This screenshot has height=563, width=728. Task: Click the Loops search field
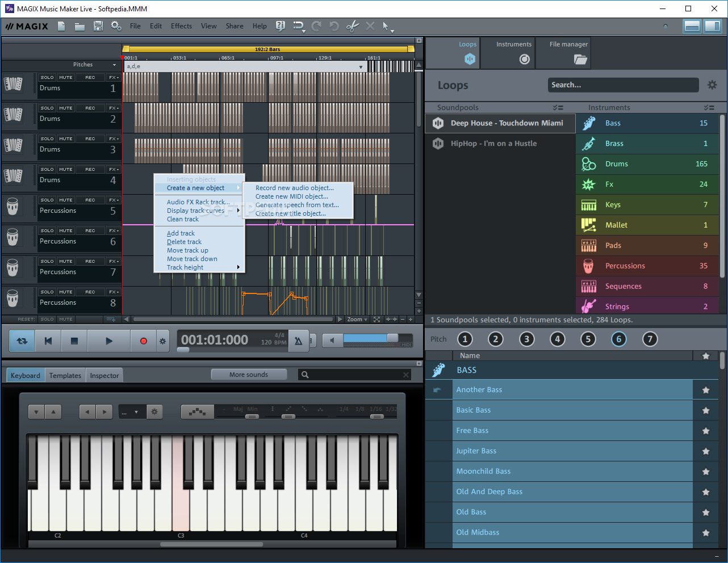623,85
